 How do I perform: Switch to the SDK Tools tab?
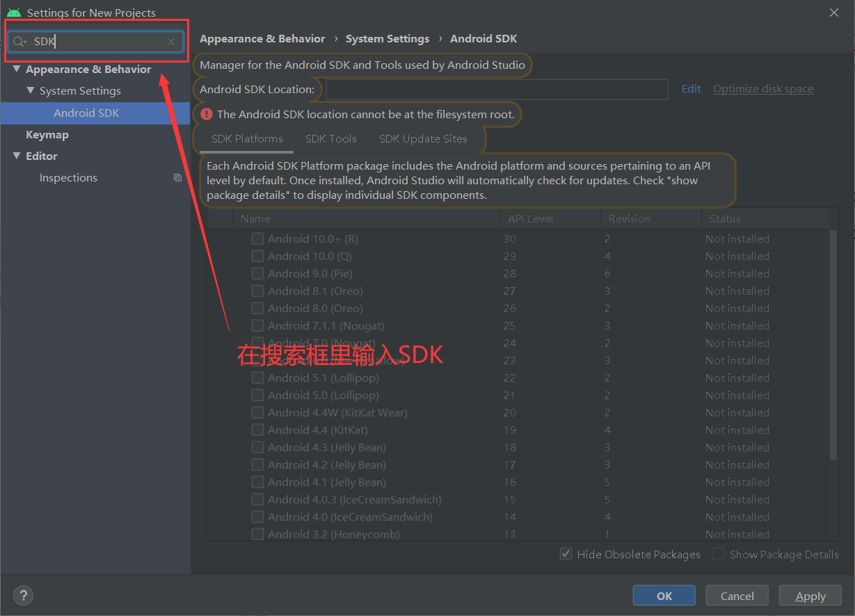coord(331,139)
